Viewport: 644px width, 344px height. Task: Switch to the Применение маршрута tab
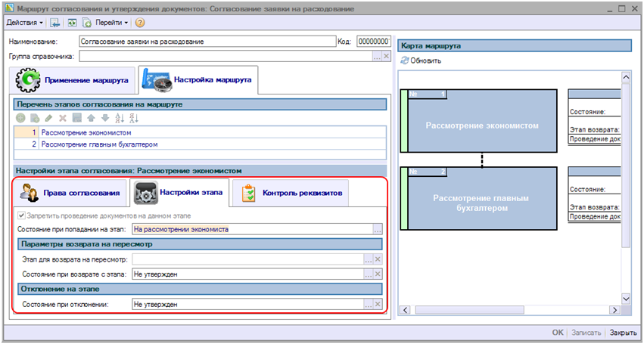[73, 79]
